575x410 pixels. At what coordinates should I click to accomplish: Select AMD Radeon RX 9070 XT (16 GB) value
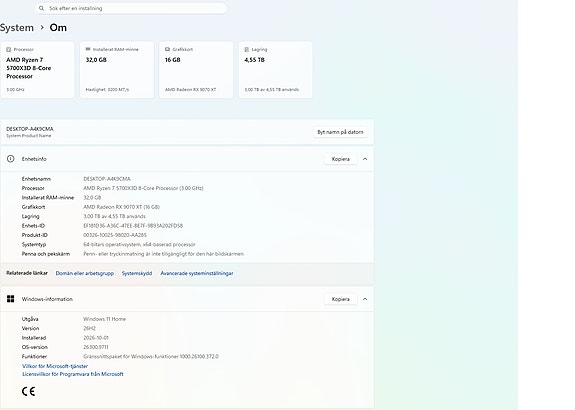[x=121, y=207]
